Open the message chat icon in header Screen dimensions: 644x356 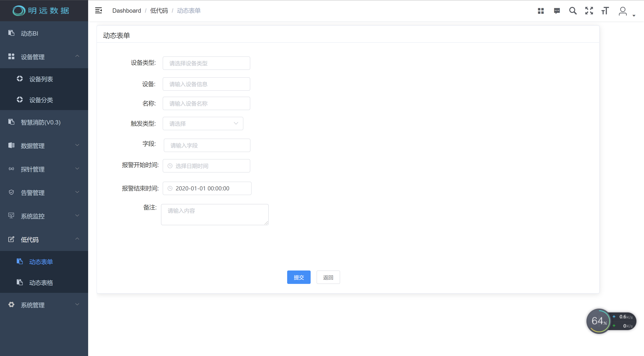tap(557, 11)
